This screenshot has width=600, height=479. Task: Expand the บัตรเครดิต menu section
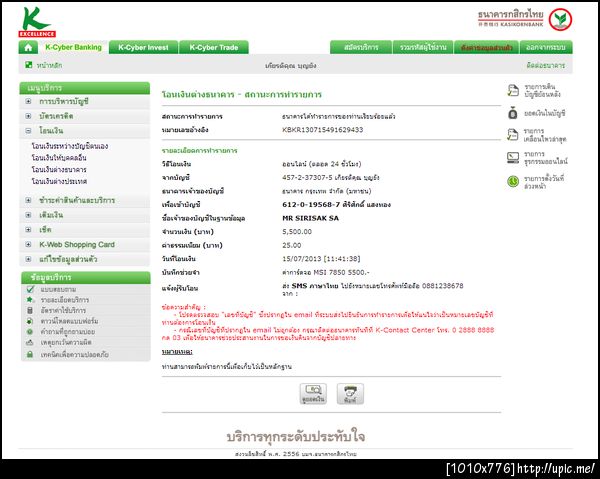point(28,116)
